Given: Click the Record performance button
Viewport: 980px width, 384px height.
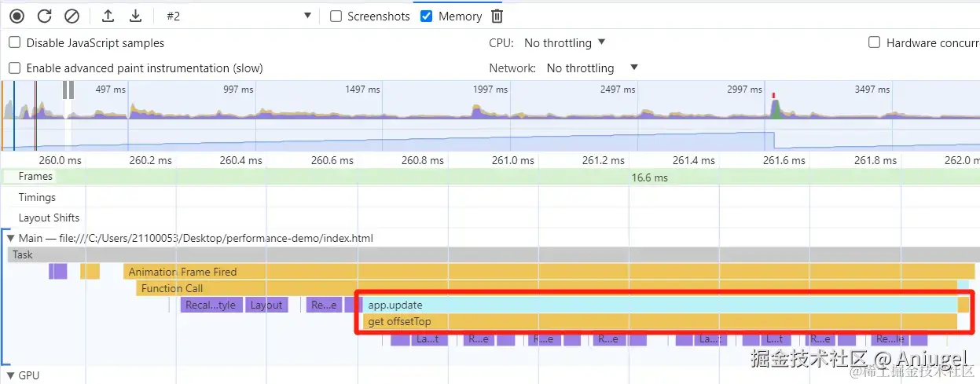Looking at the screenshot, I should [x=17, y=16].
